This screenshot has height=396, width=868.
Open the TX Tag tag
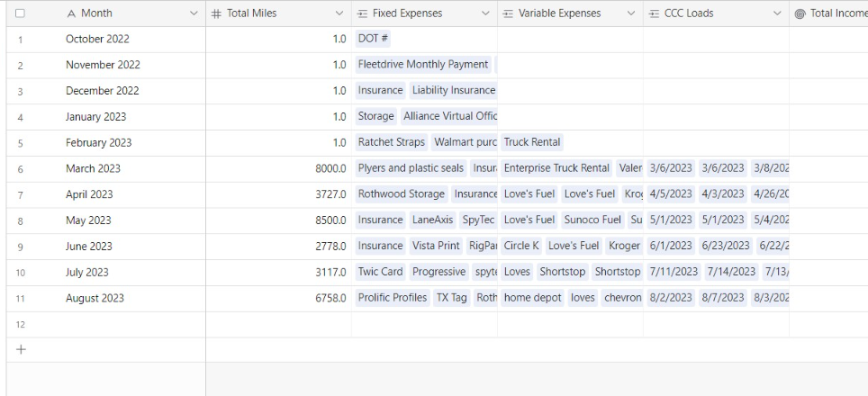point(452,298)
